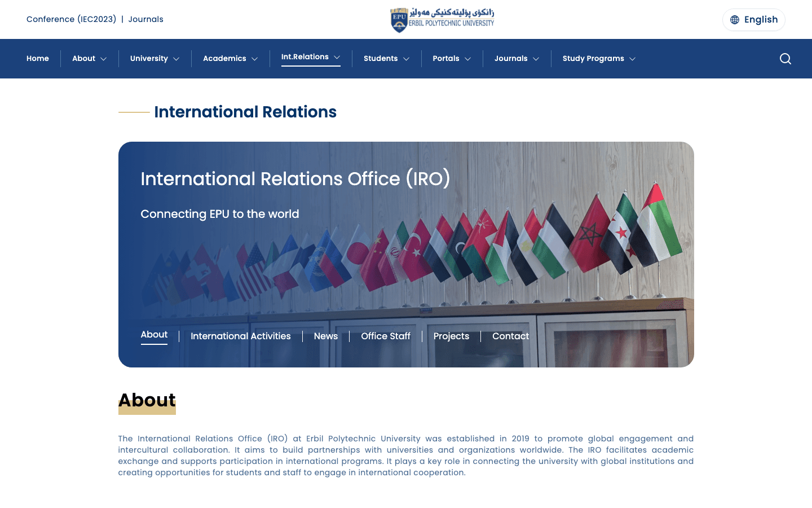Open the University menu item
The width and height of the screenshot is (812, 508).
point(149,59)
